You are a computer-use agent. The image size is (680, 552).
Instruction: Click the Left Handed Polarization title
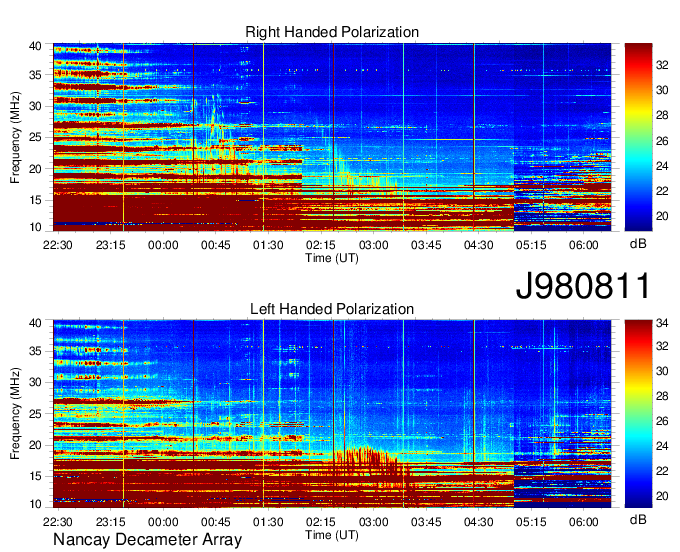[x=332, y=309]
